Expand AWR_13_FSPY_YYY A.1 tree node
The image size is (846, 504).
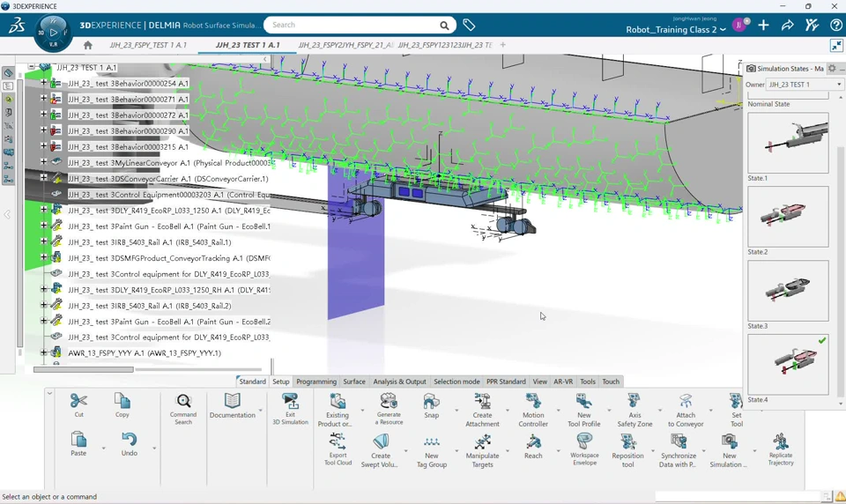click(x=44, y=353)
